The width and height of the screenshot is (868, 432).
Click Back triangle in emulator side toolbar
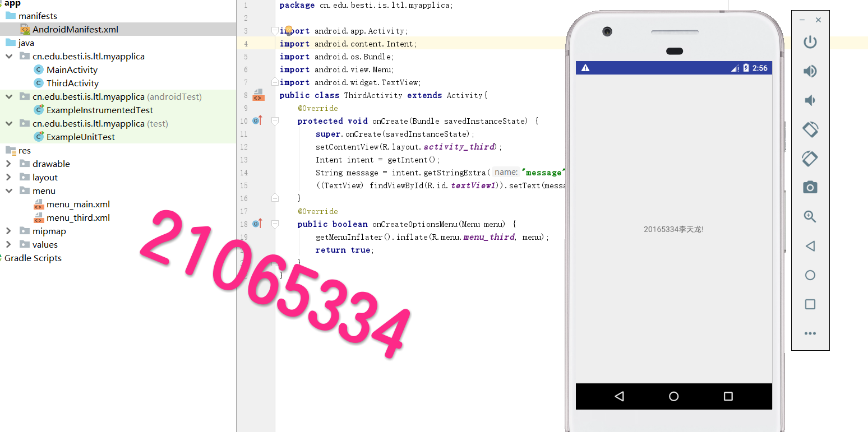tap(810, 246)
